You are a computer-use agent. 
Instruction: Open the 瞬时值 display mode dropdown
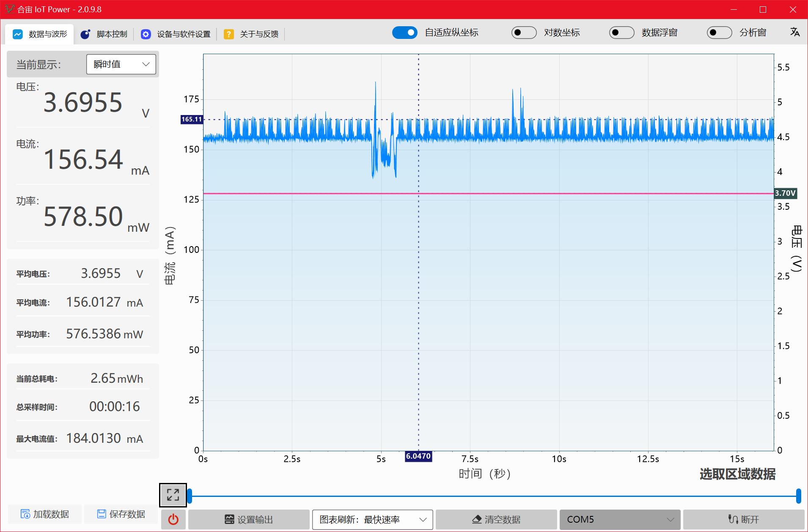coord(121,64)
